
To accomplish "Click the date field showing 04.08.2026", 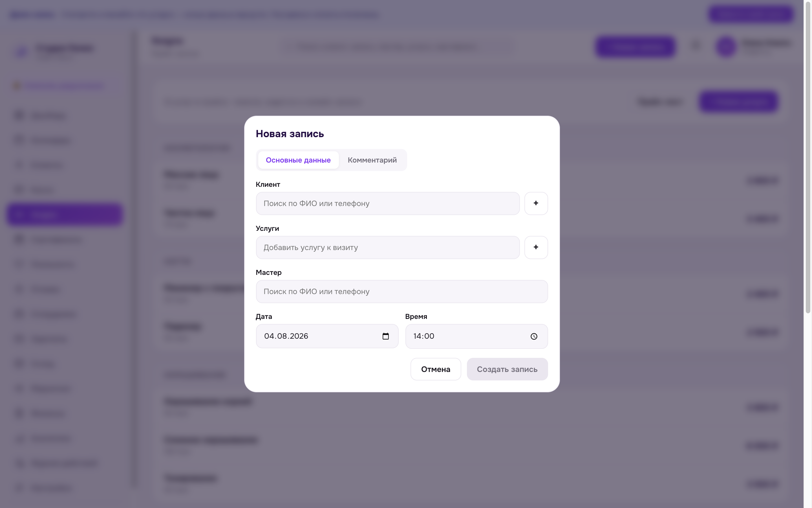I will [x=327, y=336].
